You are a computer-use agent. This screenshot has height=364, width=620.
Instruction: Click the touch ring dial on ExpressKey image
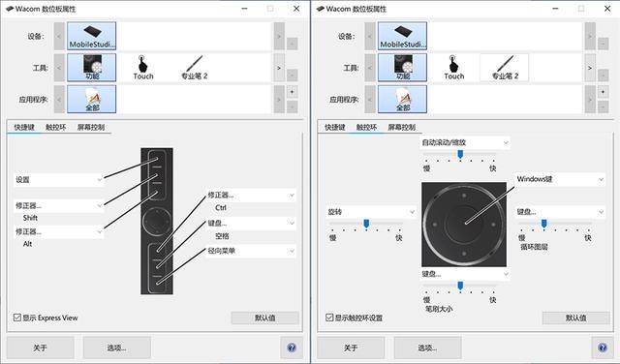(x=157, y=222)
